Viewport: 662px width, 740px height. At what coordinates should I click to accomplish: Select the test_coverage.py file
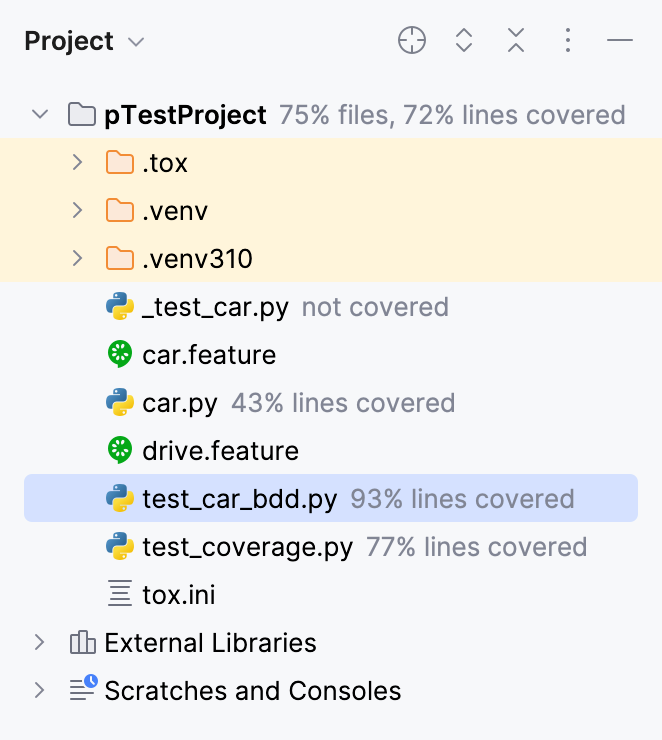pos(247,547)
